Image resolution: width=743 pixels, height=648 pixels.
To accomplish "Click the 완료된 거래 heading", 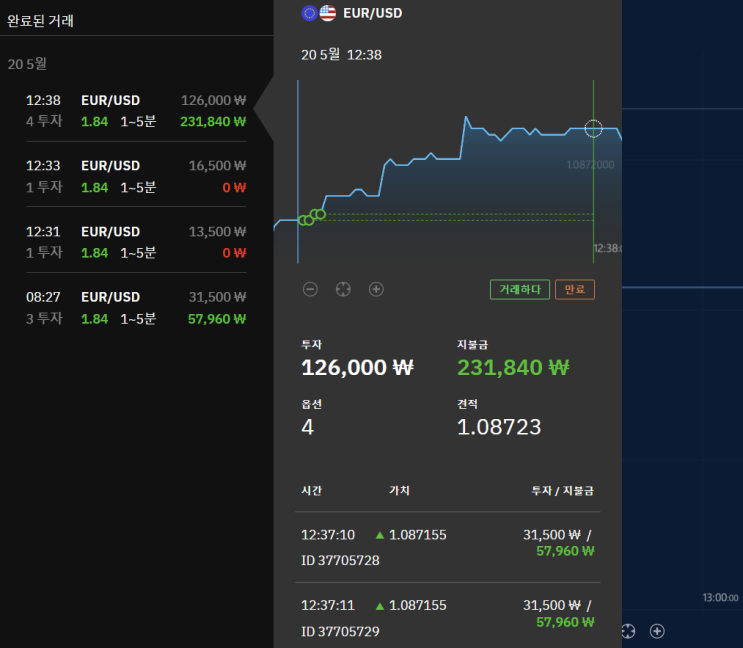I will [40, 21].
